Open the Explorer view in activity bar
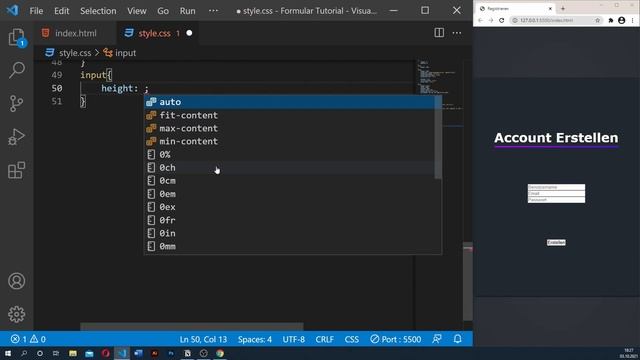This screenshot has width=640, height=360. click(17, 38)
